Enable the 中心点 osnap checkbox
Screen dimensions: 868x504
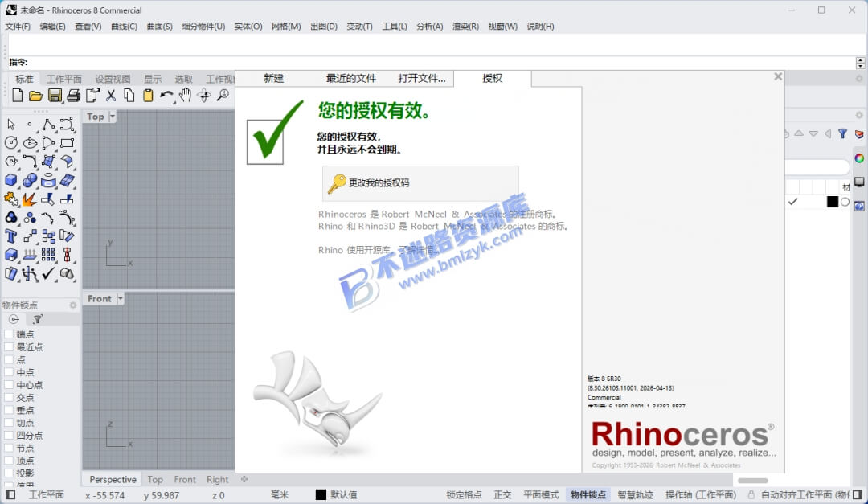click(x=9, y=385)
